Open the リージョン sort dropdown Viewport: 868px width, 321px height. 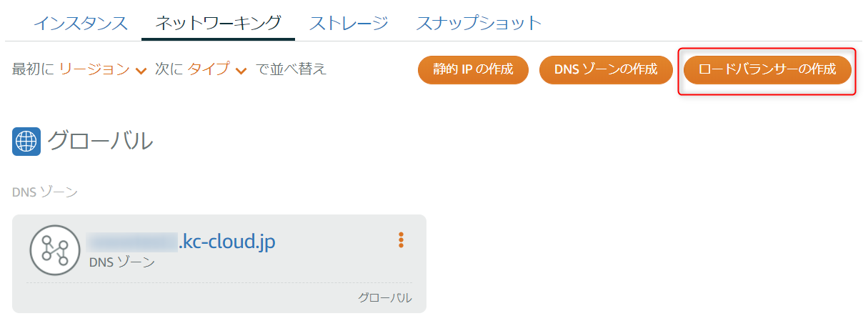tap(103, 69)
